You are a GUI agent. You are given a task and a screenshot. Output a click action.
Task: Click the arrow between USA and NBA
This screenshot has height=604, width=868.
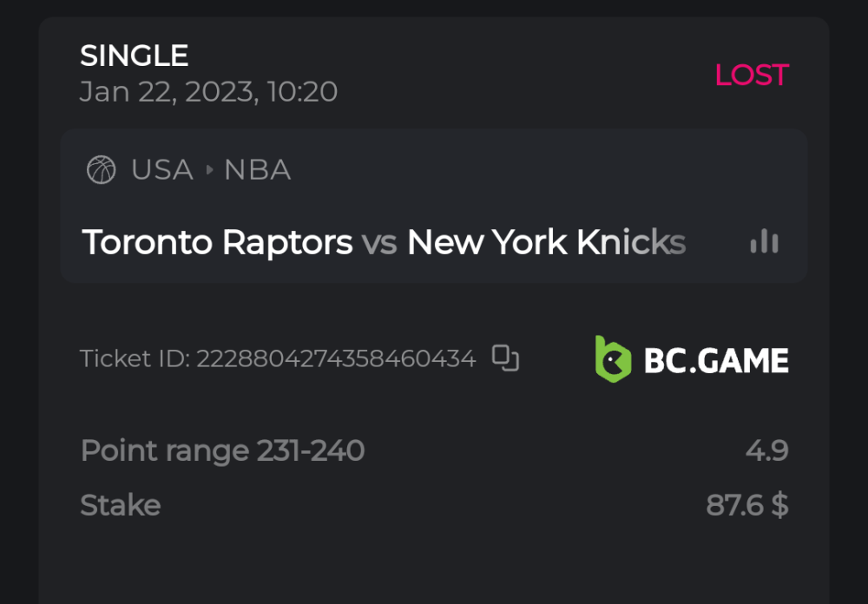click(209, 170)
